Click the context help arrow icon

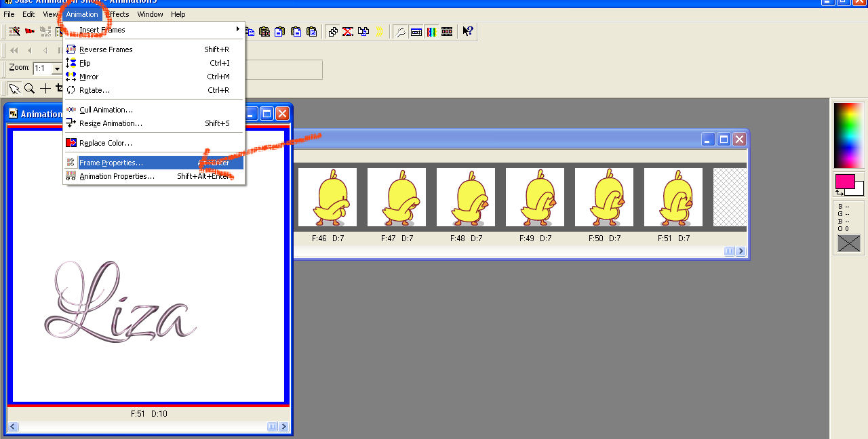(468, 31)
